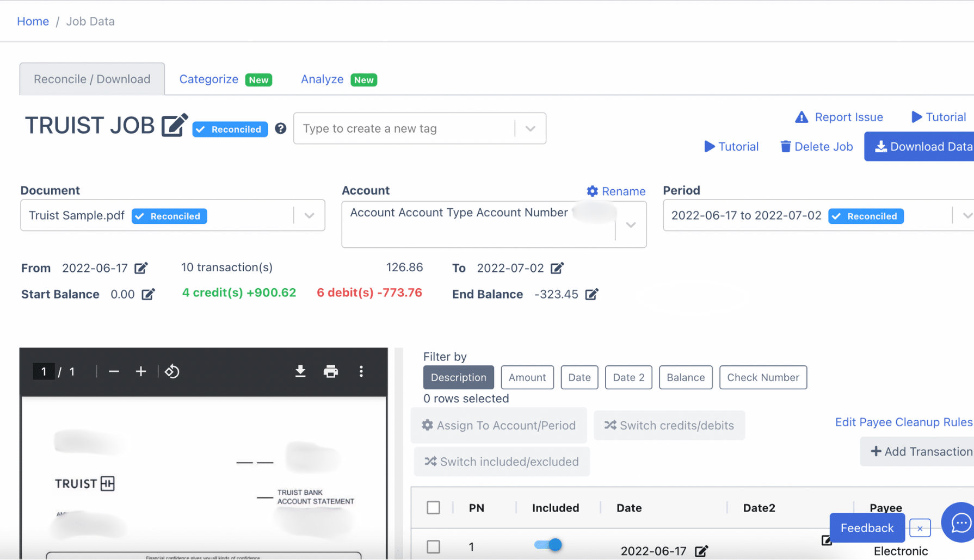The height and width of the screenshot is (560, 974).
Task: Edit the End Balance value
Action: coord(591,294)
